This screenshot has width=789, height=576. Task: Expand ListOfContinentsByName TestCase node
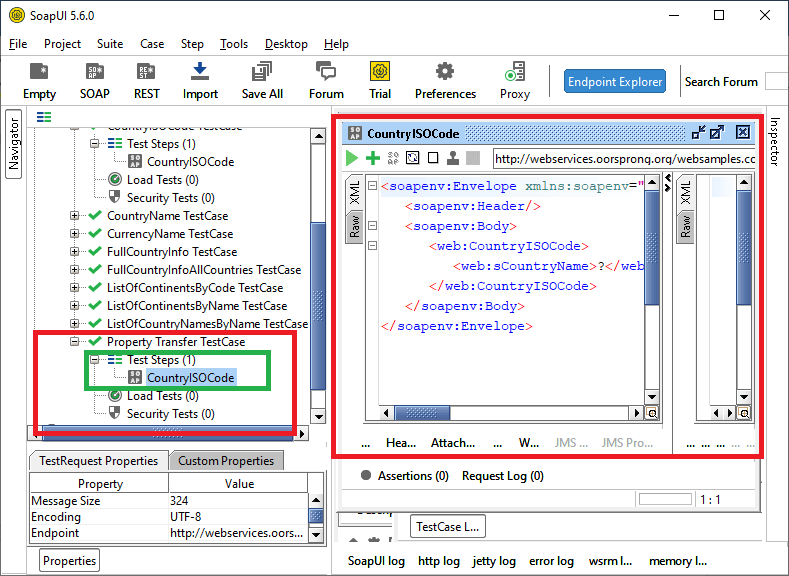tap(74, 306)
